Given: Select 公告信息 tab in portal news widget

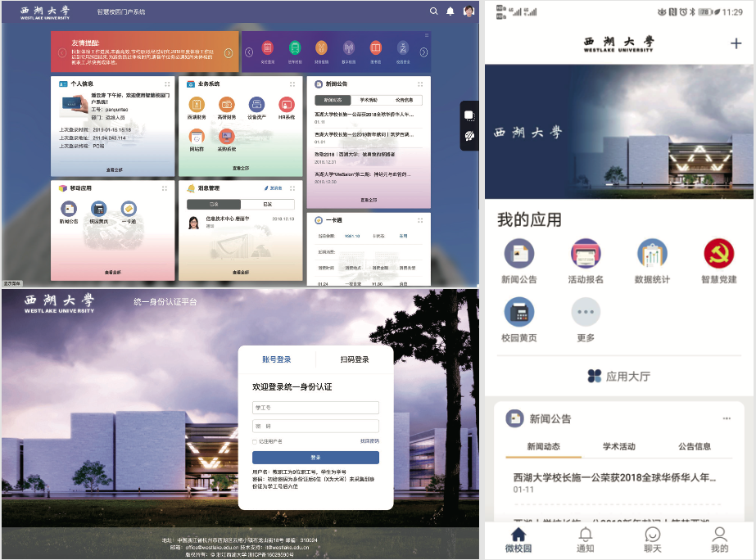Looking at the screenshot, I should (404, 100).
